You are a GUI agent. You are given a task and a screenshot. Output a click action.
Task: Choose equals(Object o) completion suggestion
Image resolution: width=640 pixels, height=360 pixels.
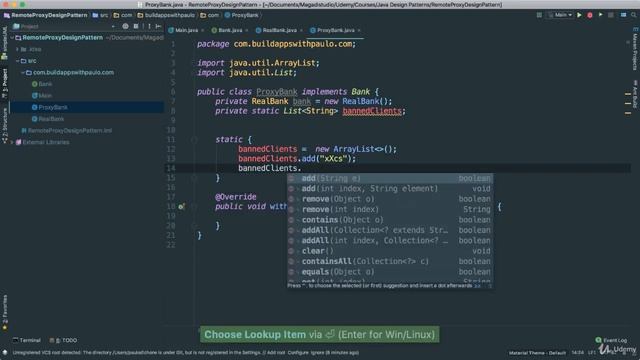pos(390,272)
